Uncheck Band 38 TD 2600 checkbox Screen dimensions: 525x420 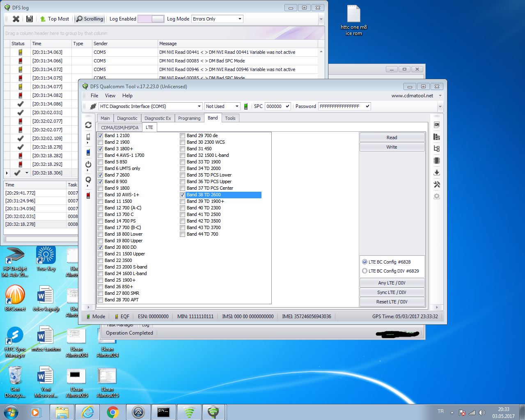183,195
